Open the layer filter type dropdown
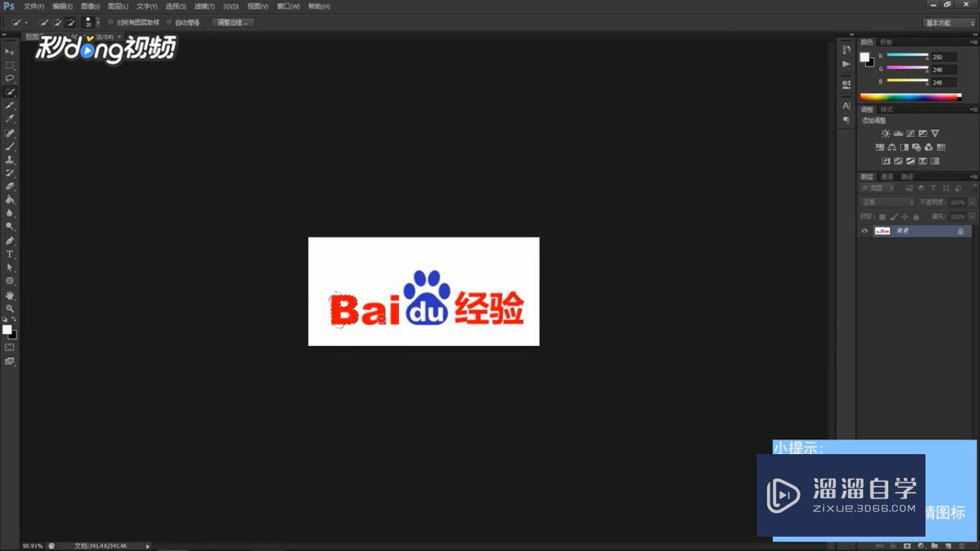Viewport: 980px width, 551px height. (x=878, y=188)
